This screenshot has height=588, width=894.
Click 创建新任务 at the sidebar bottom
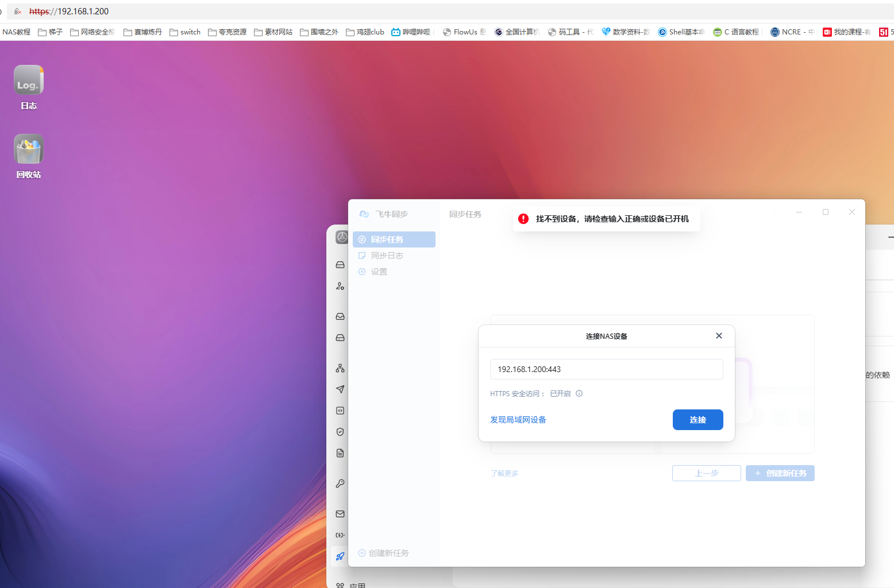point(383,553)
